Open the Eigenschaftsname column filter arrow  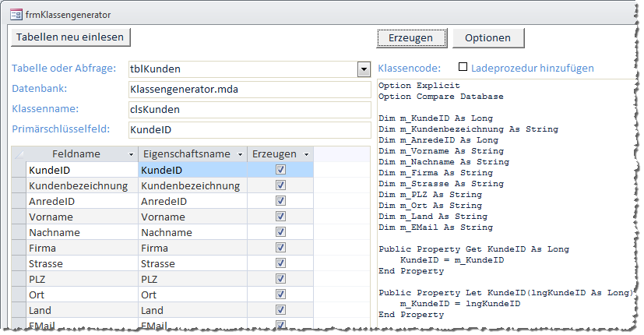[x=239, y=154]
